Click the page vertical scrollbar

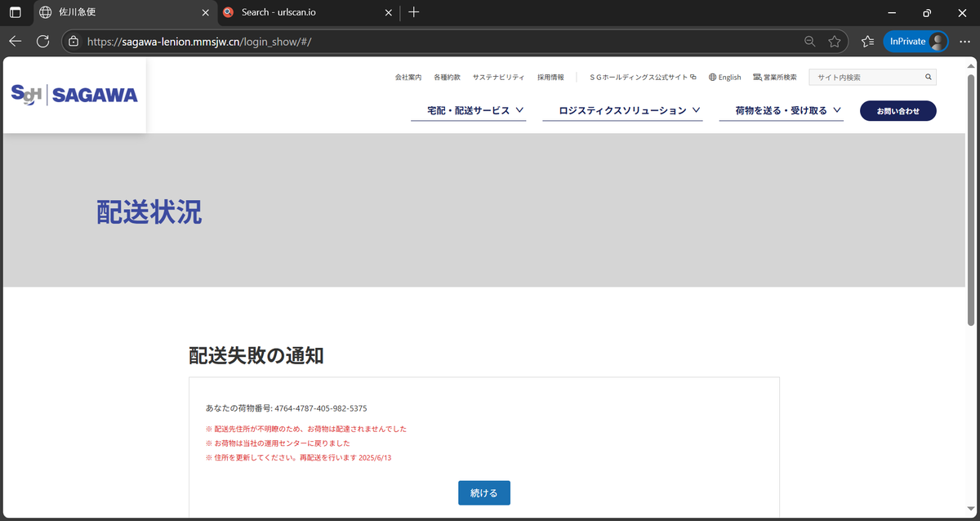pyautogui.click(x=971, y=200)
